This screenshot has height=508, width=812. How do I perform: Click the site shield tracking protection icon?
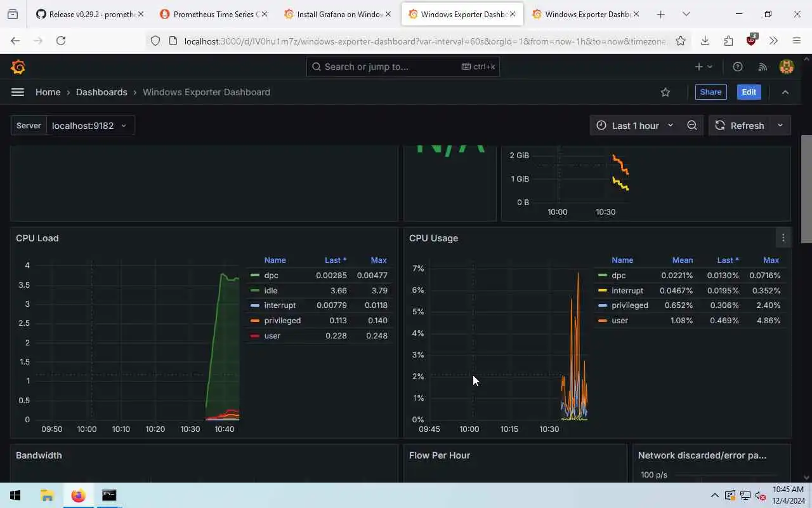click(x=155, y=41)
